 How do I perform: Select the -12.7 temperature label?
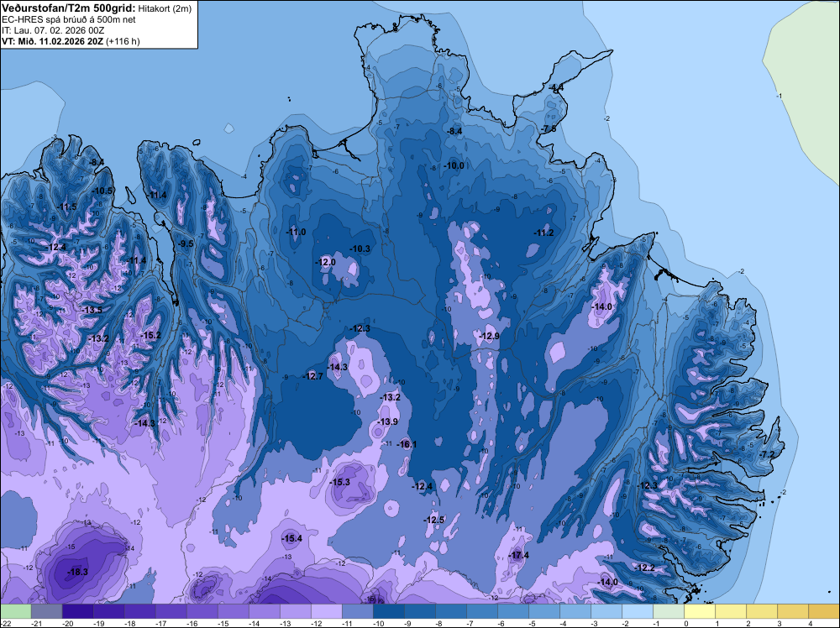(x=312, y=376)
